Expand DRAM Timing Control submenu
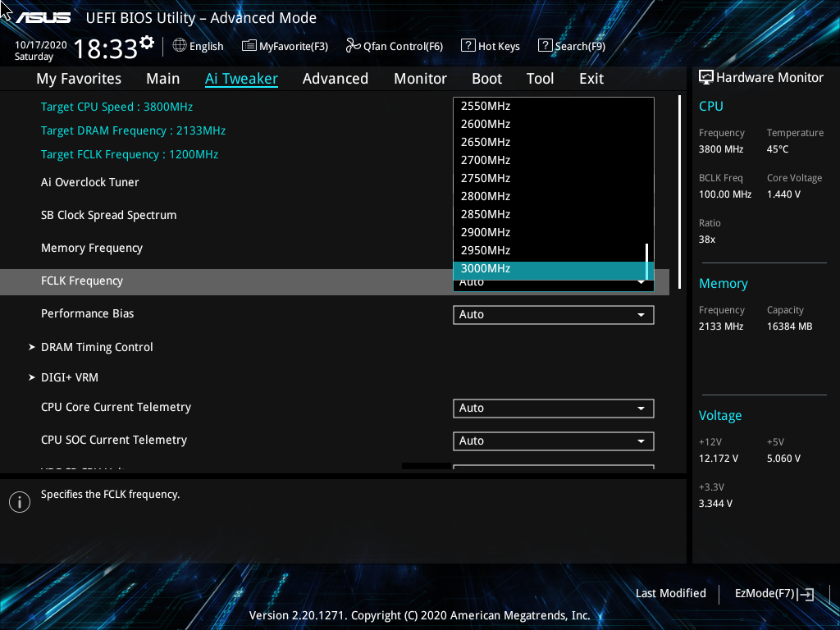 pyautogui.click(x=97, y=347)
